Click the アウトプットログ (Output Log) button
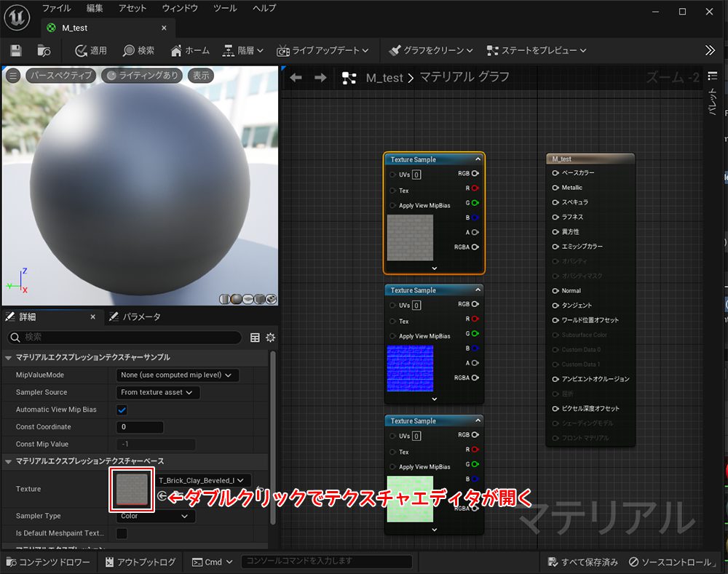The height and width of the screenshot is (574, 728). [141, 562]
